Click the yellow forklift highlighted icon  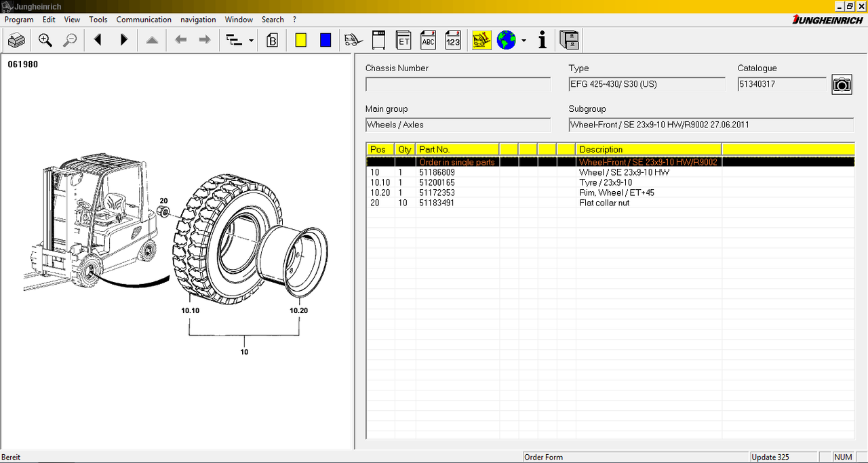pyautogui.click(x=482, y=41)
